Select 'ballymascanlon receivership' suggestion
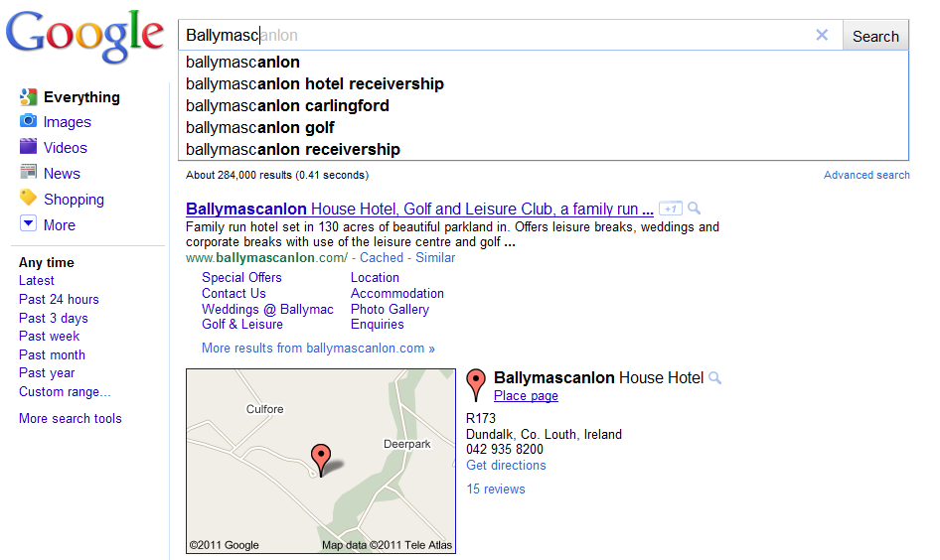940x560 pixels. (544, 149)
